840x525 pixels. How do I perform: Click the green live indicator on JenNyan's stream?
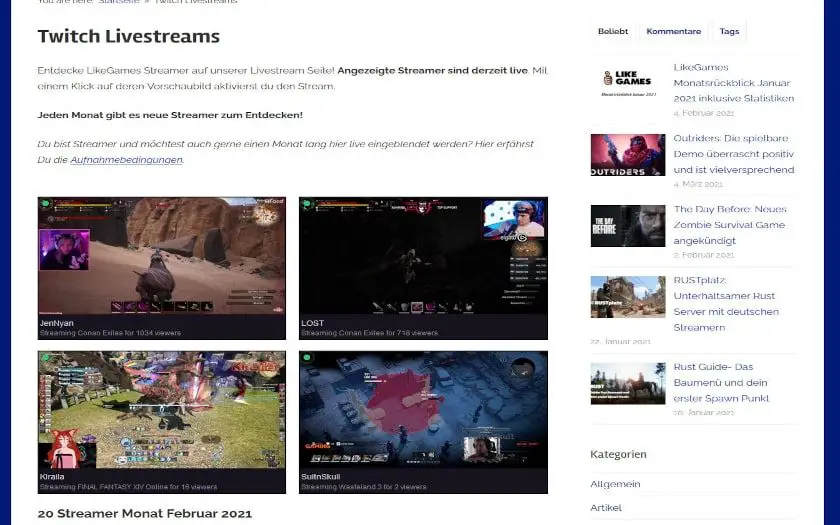(x=46, y=204)
